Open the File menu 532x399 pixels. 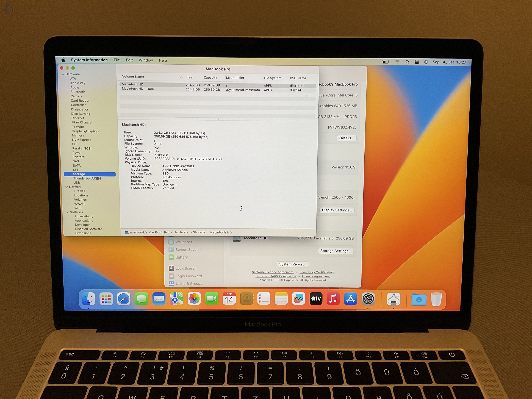pyautogui.click(x=117, y=60)
